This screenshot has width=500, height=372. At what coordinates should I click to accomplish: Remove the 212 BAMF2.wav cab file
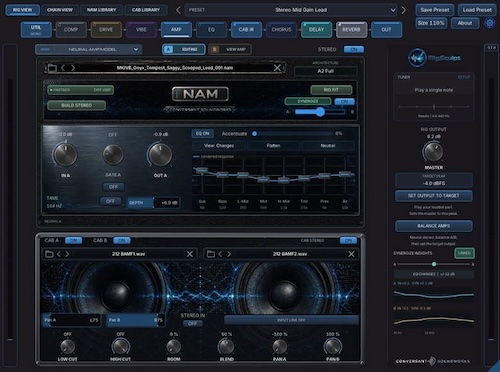point(351,254)
